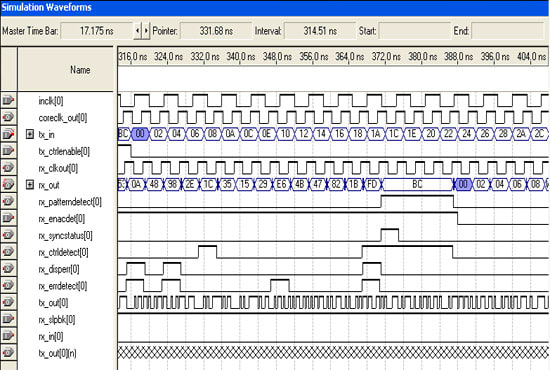Click the 1C value in tx_in waveform
The width and height of the screenshot is (550, 370).
click(x=394, y=134)
